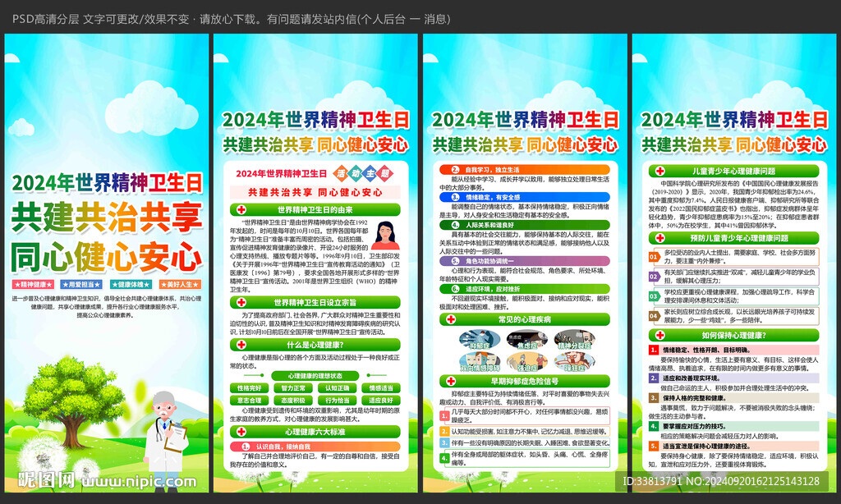Viewport: 841px width, 504px height.
Task: Click the large 共建共治共享 title on first poster
Action: 108,218
